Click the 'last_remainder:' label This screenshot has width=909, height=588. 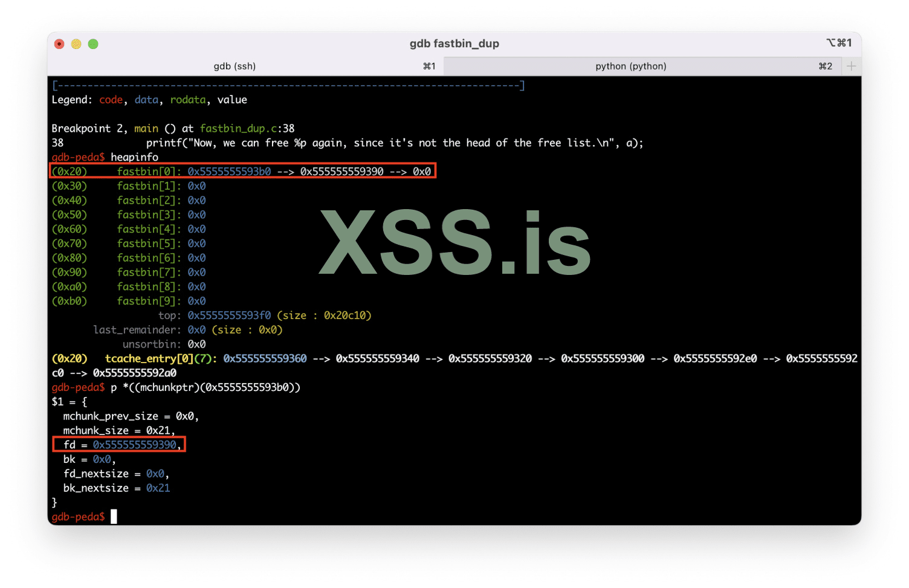click(137, 330)
